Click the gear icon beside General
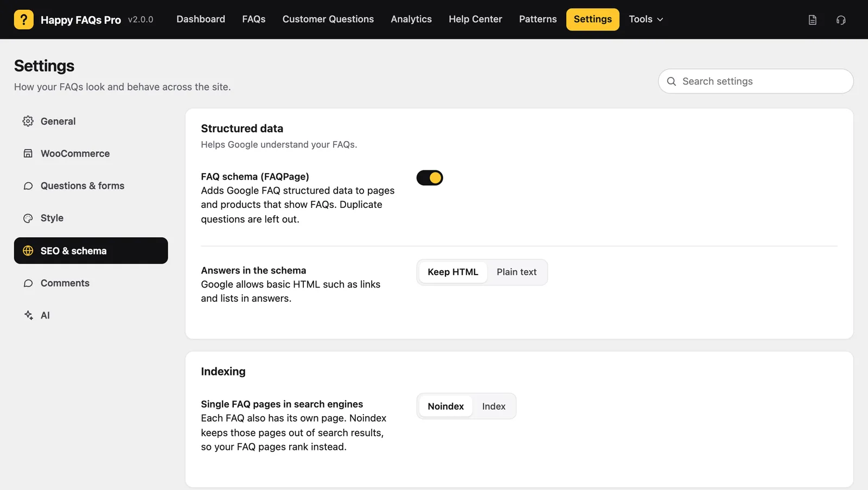 (28, 121)
